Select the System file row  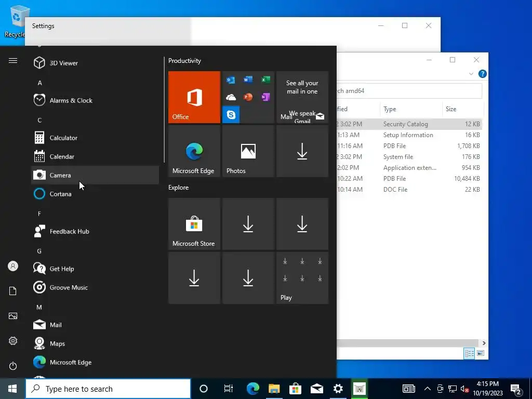[x=409, y=157]
